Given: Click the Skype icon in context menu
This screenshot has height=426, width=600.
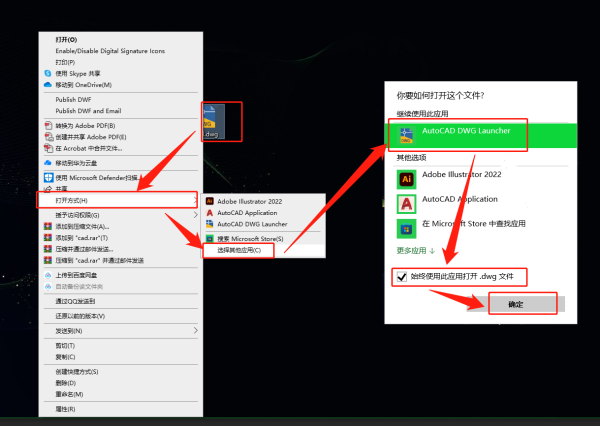Looking at the screenshot, I should [x=48, y=73].
